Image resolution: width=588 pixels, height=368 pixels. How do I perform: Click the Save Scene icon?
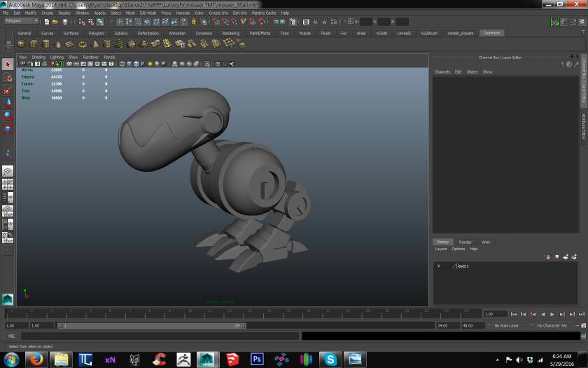click(x=65, y=22)
